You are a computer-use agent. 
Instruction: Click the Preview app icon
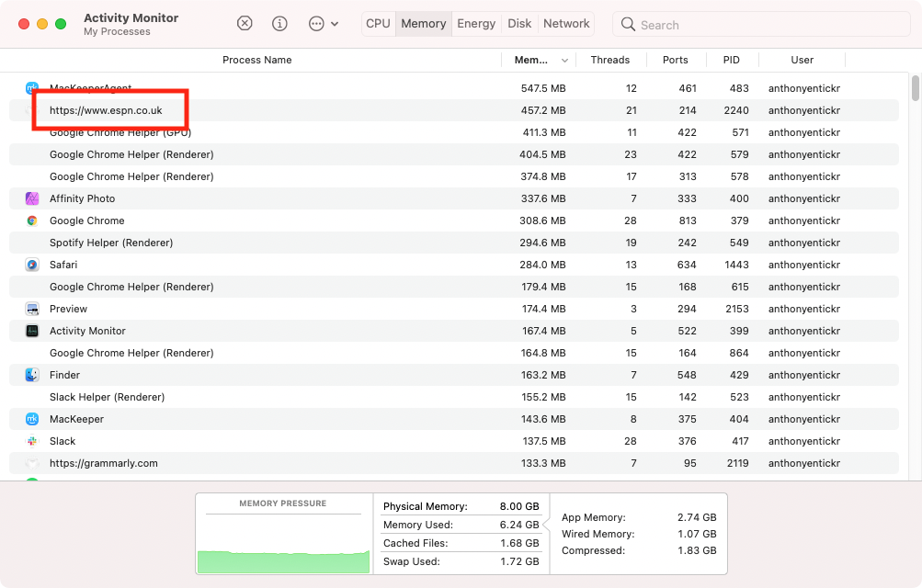point(32,309)
